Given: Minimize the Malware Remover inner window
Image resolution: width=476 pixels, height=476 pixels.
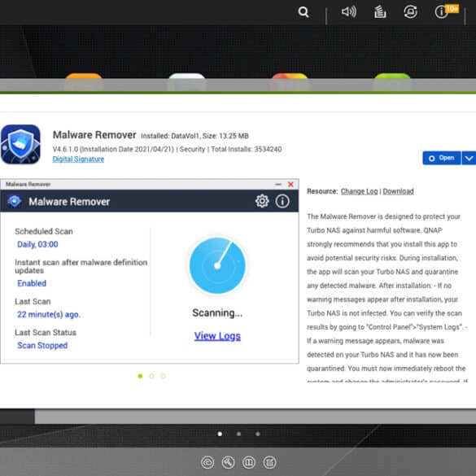Looking at the screenshot, I should pos(278,184).
